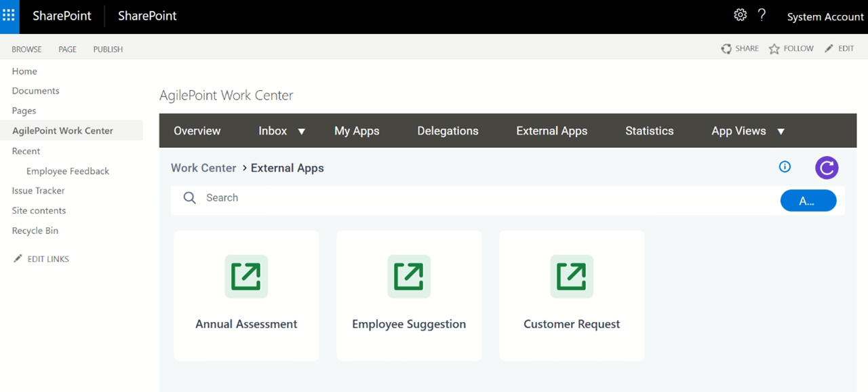Open the settings gear icon
The width and height of the screenshot is (868, 392).
click(741, 15)
